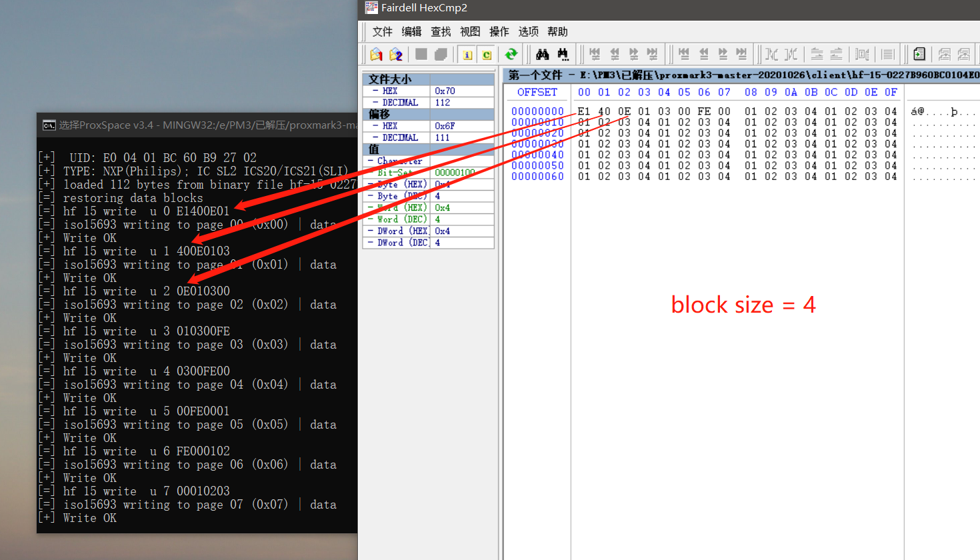
Task: Select the Bit-Set value 00000100
Action: point(454,172)
